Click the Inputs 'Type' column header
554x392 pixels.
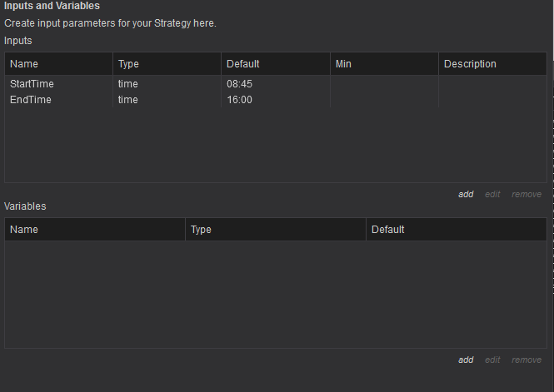[128, 64]
